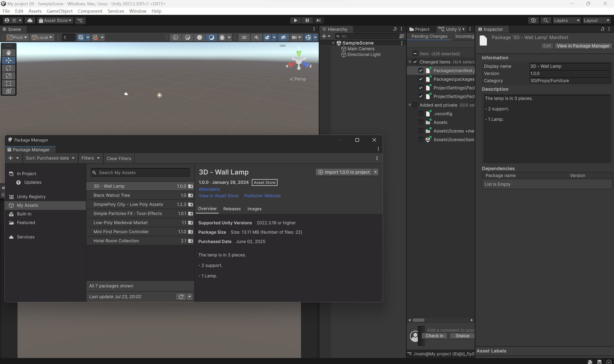Image resolution: width=614 pixels, height=364 pixels.
Task: Open the Pivot mode dropdown
Action: [17, 37]
